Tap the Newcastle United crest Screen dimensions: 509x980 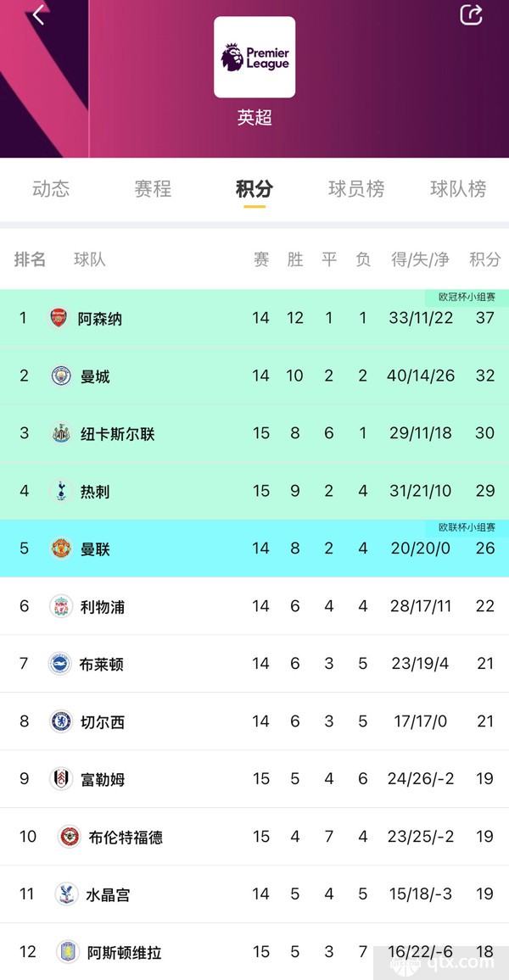tap(60, 433)
